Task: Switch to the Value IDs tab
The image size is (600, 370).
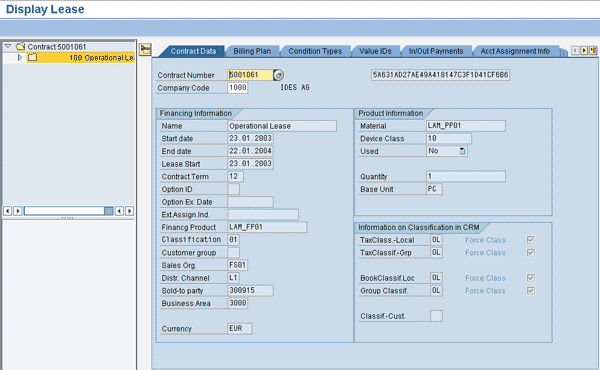Action: (x=375, y=51)
